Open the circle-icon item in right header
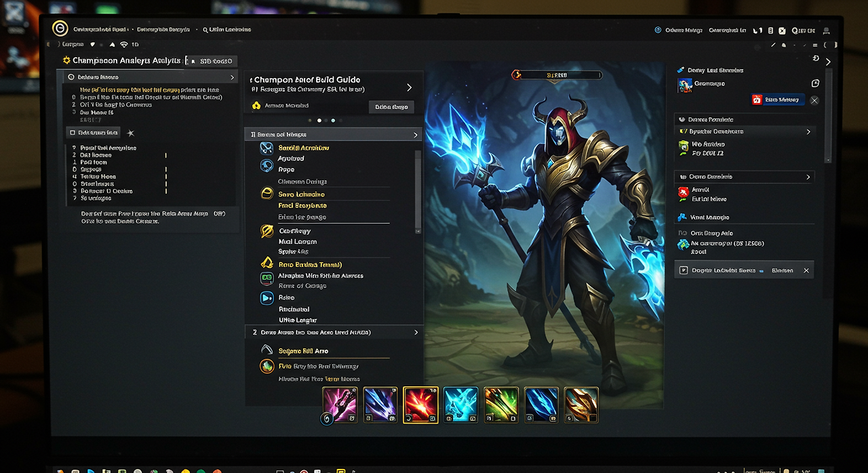The image size is (868, 473). (x=679, y=30)
